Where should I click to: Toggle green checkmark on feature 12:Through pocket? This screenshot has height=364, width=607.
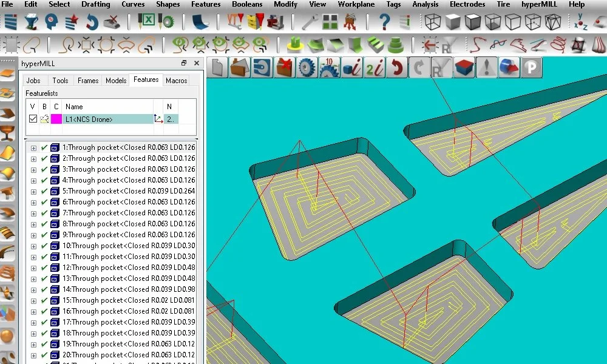tap(44, 268)
